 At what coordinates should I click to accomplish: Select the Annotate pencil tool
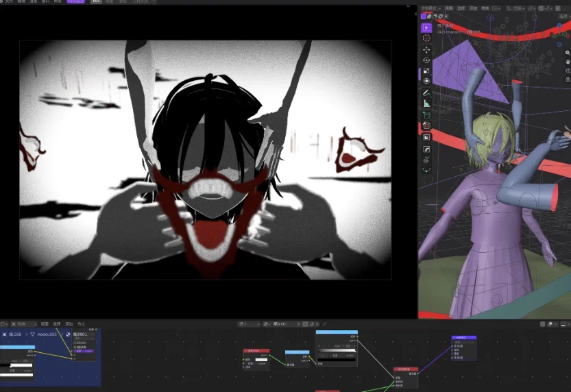pyautogui.click(x=426, y=93)
